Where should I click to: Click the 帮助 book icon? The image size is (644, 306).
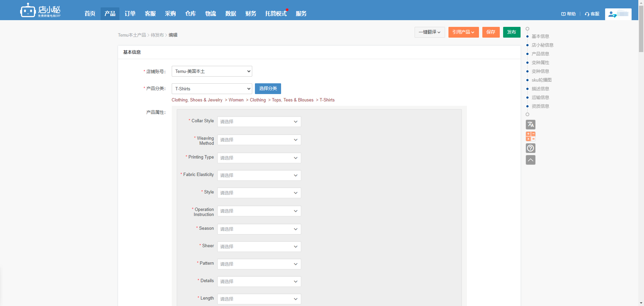pos(563,14)
